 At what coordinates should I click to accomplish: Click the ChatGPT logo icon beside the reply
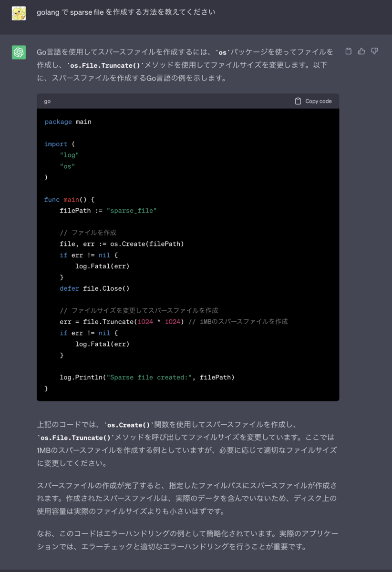[x=19, y=52]
